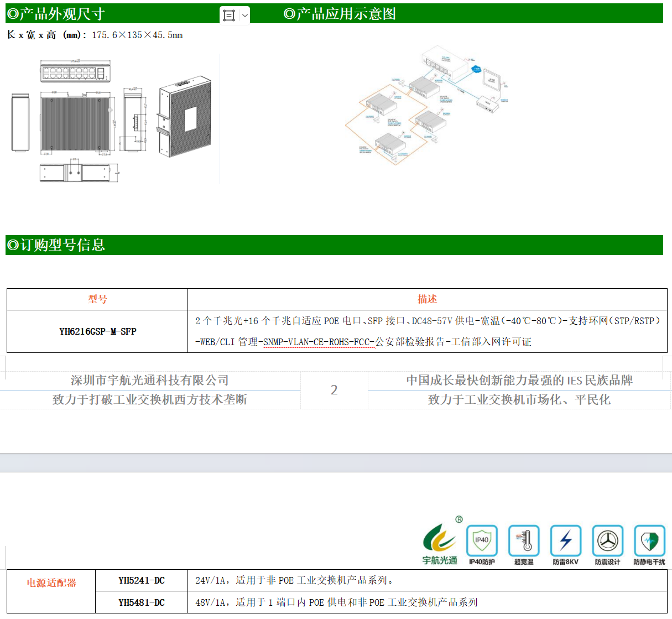
Task: Click the 防静电干扰 shield icon
Action: coord(649,540)
